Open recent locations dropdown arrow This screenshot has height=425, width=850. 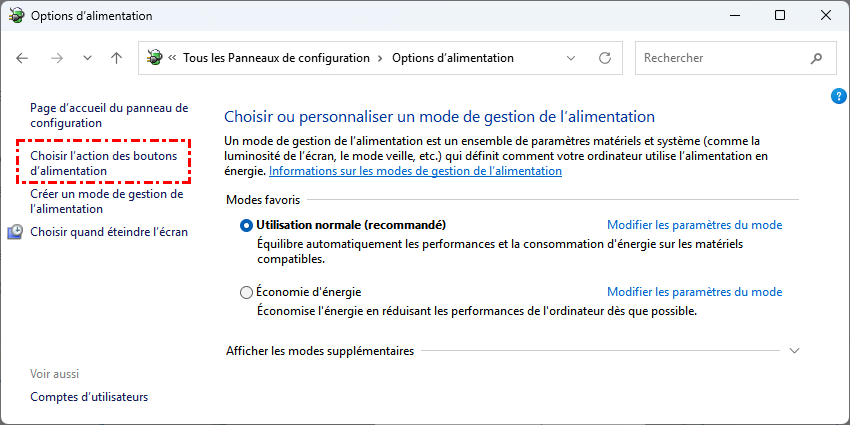(87, 58)
